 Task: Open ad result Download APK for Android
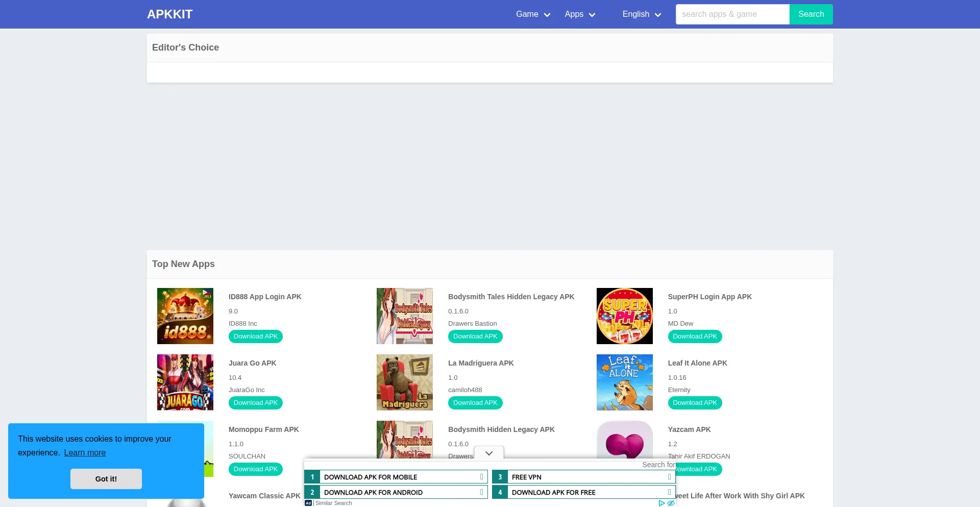[x=396, y=492]
